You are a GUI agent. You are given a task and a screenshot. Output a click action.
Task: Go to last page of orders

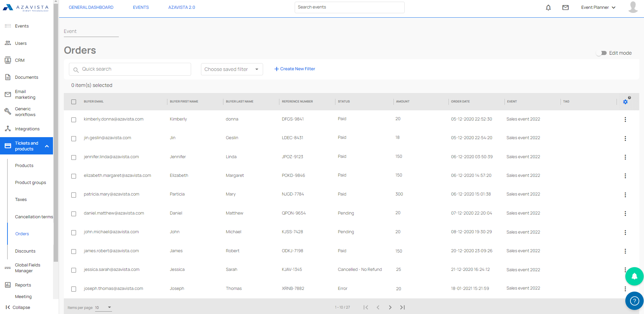pos(402,308)
